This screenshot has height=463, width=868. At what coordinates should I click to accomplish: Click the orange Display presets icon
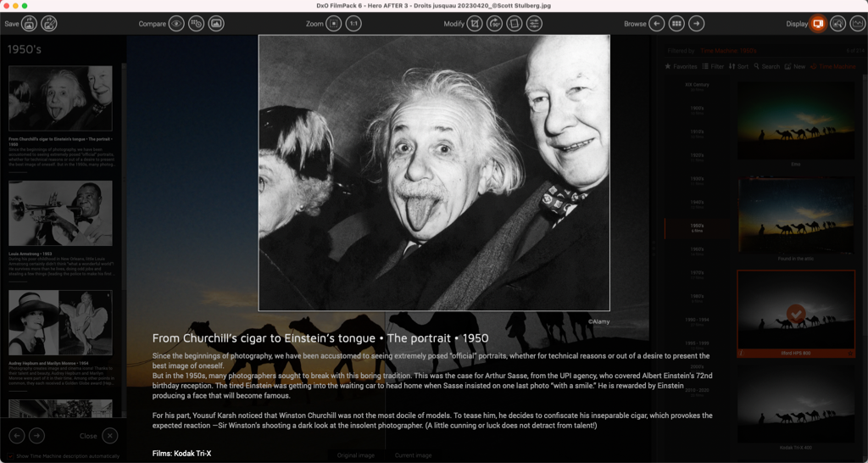817,24
